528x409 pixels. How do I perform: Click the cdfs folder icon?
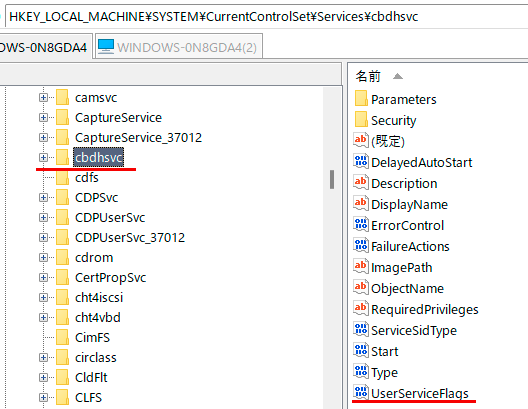[x=63, y=177]
